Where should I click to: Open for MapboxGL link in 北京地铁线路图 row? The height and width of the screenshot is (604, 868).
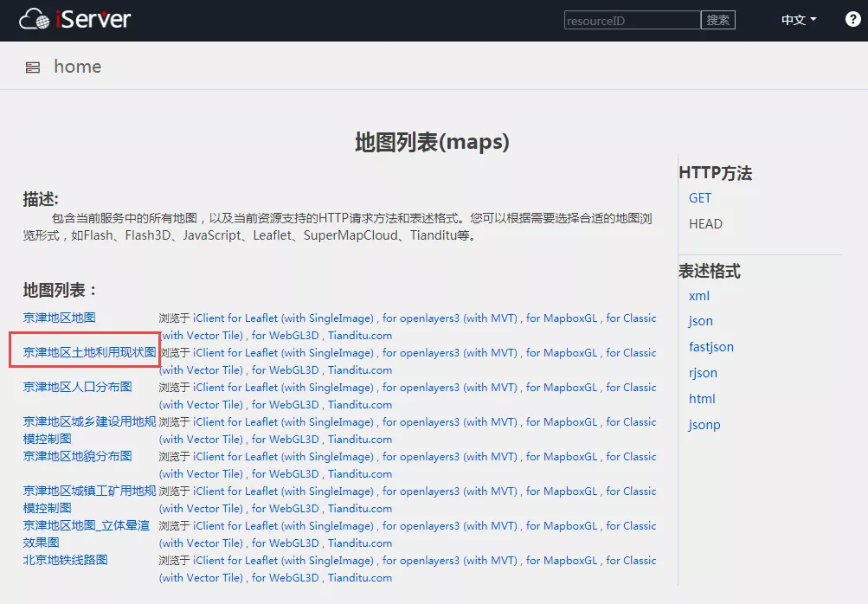pyautogui.click(x=562, y=560)
